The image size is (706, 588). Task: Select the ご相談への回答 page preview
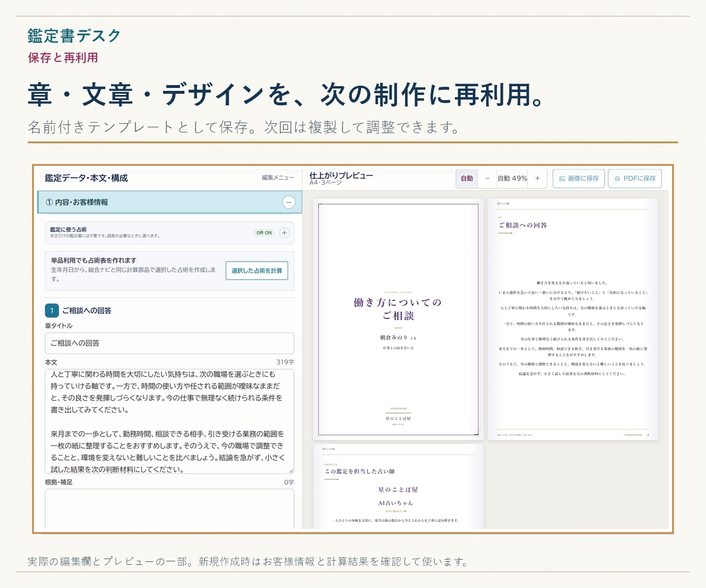coord(573,319)
